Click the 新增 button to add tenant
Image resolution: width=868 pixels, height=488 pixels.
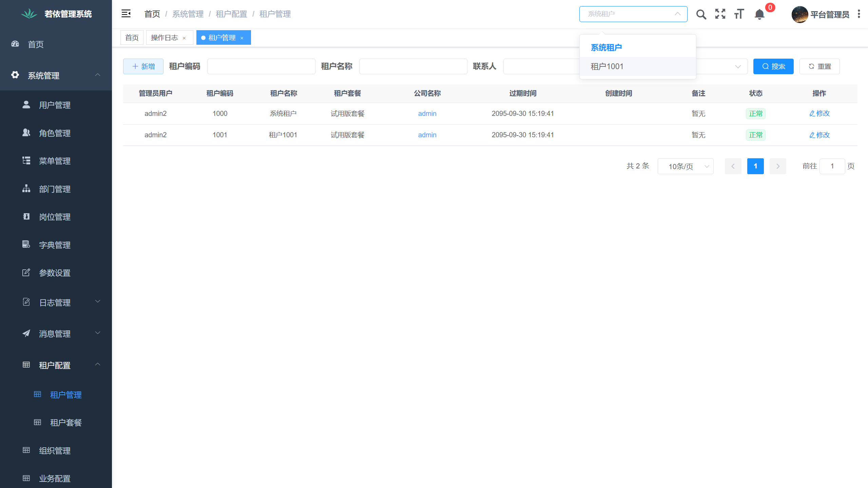pos(143,66)
